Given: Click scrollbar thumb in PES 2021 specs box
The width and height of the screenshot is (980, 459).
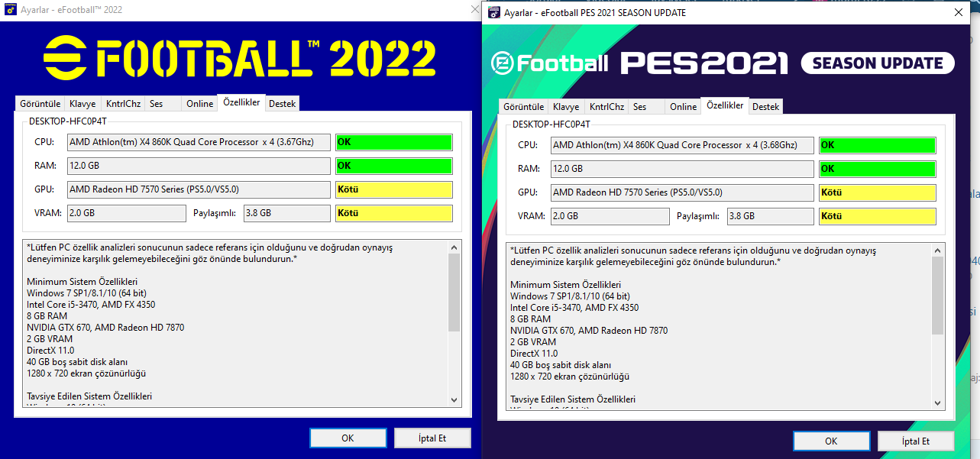Looking at the screenshot, I should tap(938, 295).
